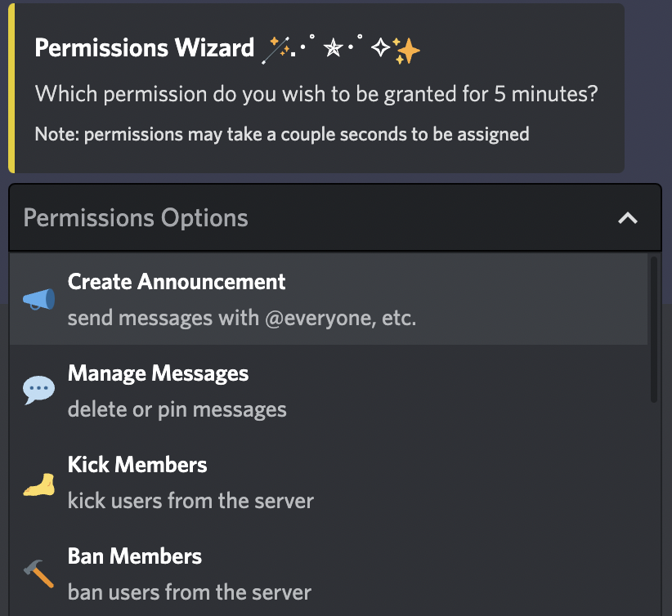This screenshot has height=616, width=672.
Task: Select the Create Announcement option
Action: [x=329, y=299]
